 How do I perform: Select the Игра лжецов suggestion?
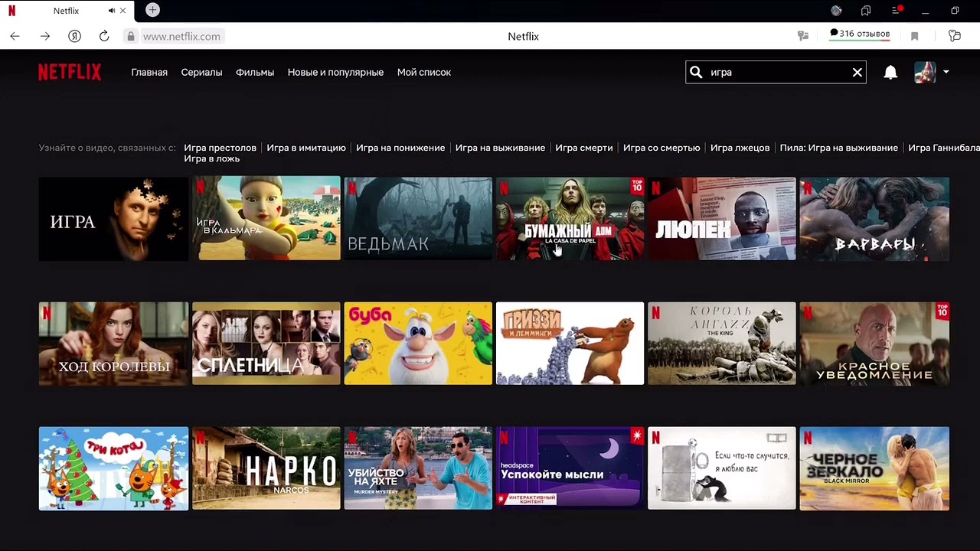coord(740,148)
